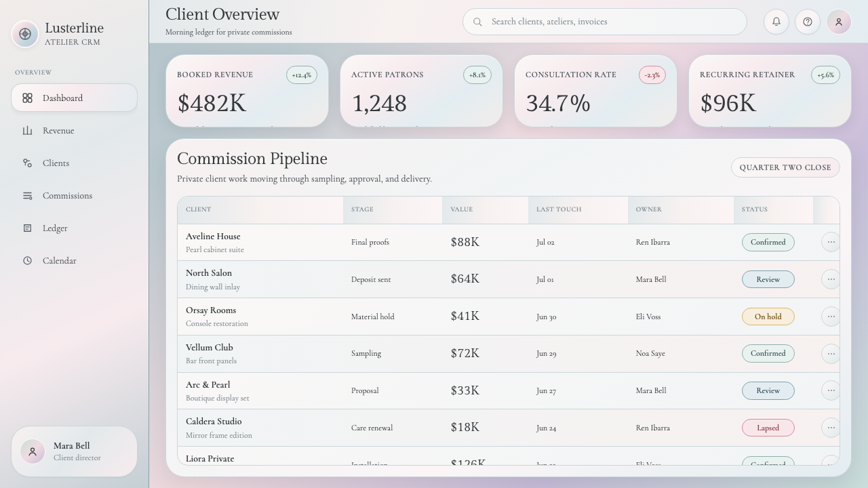Image resolution: width=868 pixels, height=488 pixels.
Task: Open row actions for Vellum Club
Action: tap(831, 353)
